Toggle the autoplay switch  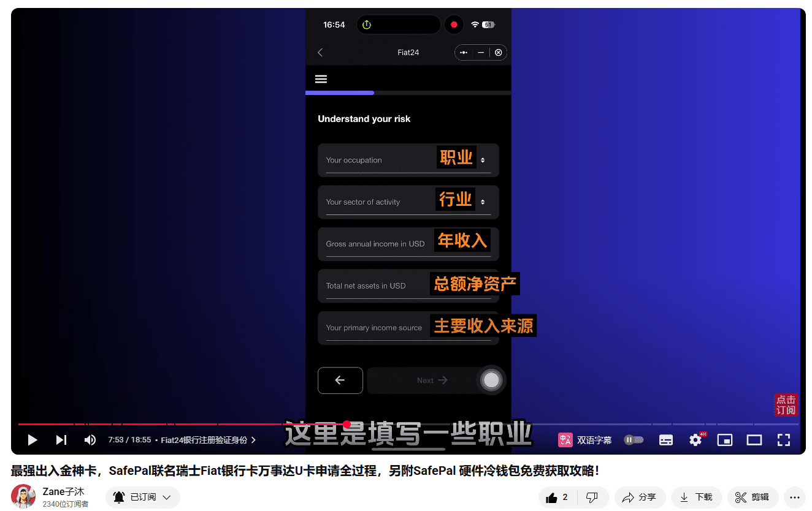tap(634, 440)
